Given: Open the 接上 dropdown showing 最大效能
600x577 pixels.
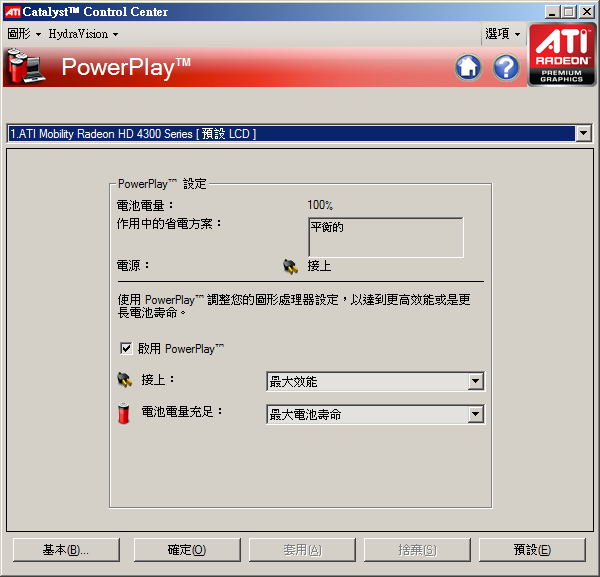Looking at the screenshot, I should tap(375, 381).
